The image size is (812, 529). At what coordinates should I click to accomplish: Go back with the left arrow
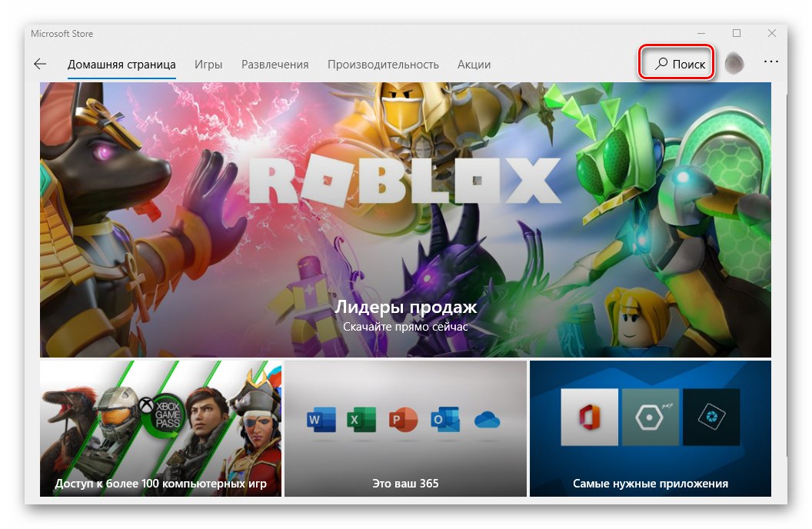[x=40, y=64]
